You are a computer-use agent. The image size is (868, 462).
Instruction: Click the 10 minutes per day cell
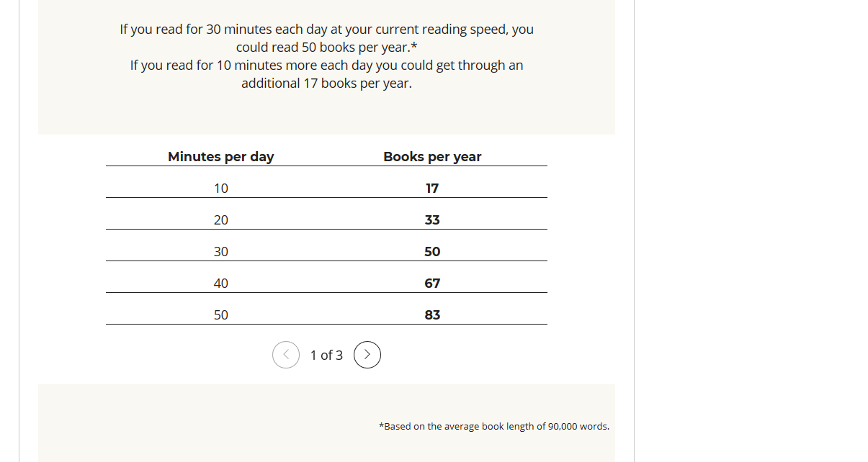coord(221,189)
